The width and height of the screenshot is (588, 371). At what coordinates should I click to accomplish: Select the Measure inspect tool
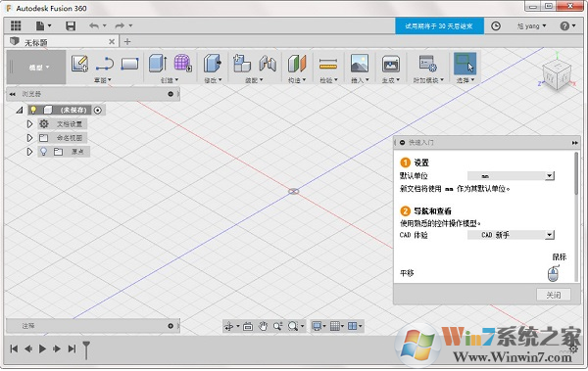328,65
